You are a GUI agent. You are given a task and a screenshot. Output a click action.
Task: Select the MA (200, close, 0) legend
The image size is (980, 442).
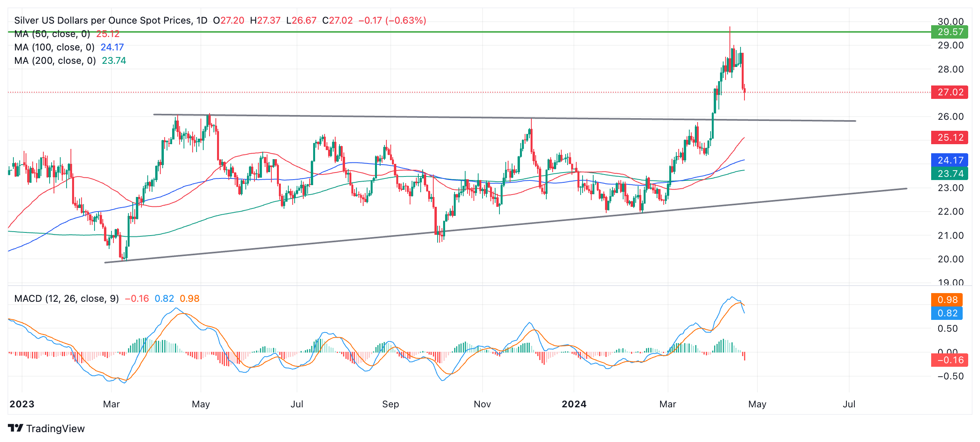55,61
